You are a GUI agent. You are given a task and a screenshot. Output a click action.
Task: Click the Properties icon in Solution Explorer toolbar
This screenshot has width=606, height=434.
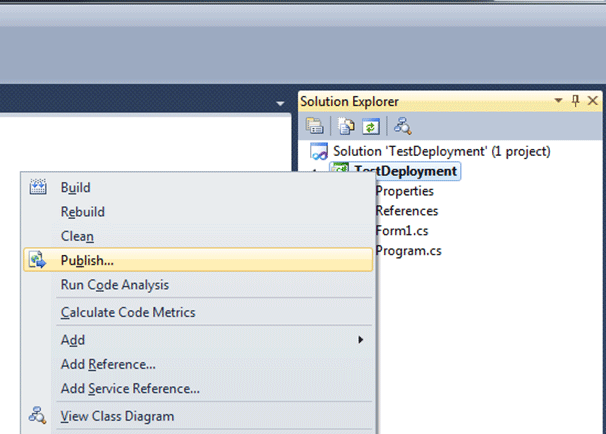coord(314,126)
